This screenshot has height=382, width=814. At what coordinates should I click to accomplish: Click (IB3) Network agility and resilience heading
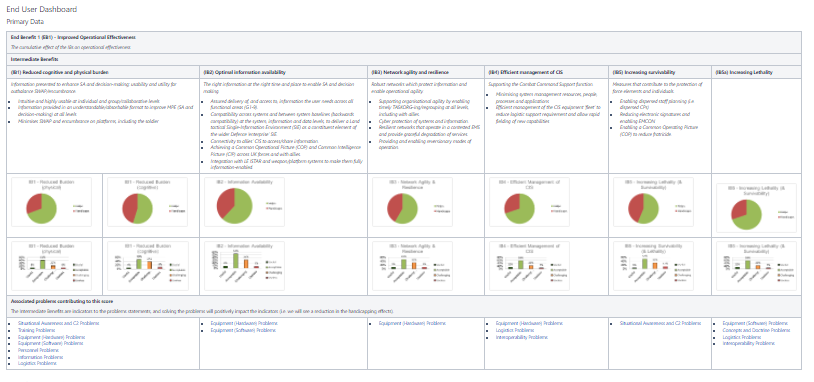click(x=410, y=72)
